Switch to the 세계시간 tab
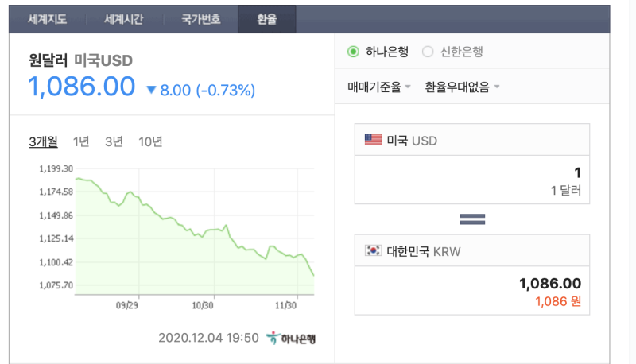The height and width of the screenshot is (364, 636). coord(124,19)
